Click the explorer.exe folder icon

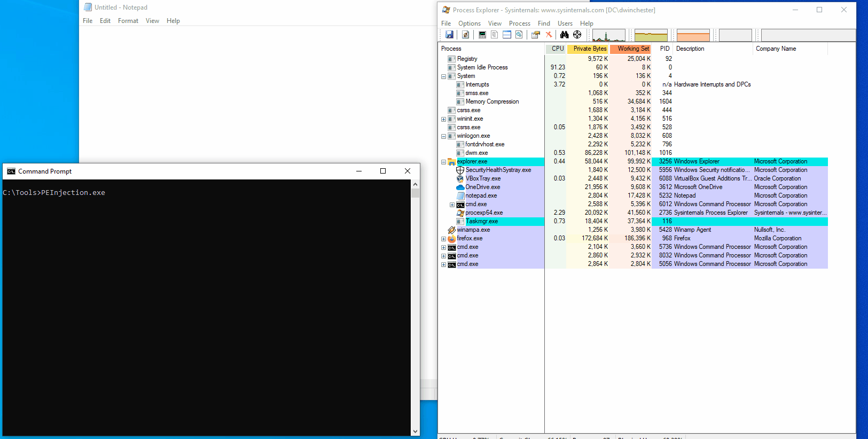(x=451, y=161)
